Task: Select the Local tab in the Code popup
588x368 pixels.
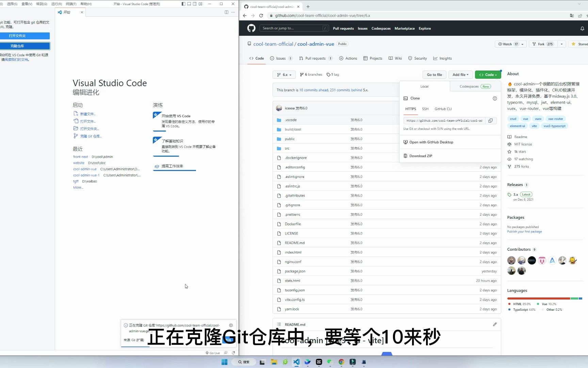Action: click(x=424, y=87)
